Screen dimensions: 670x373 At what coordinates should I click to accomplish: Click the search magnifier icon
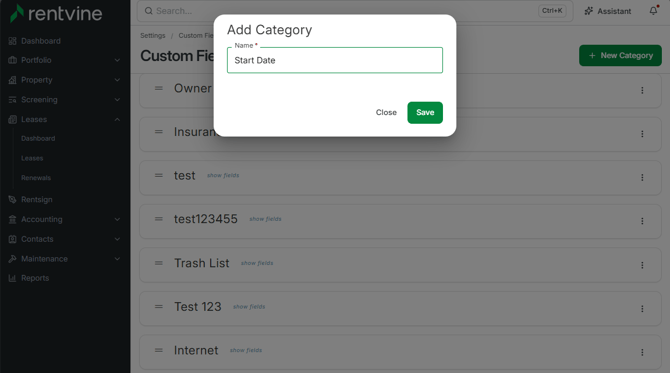point(149,11)
